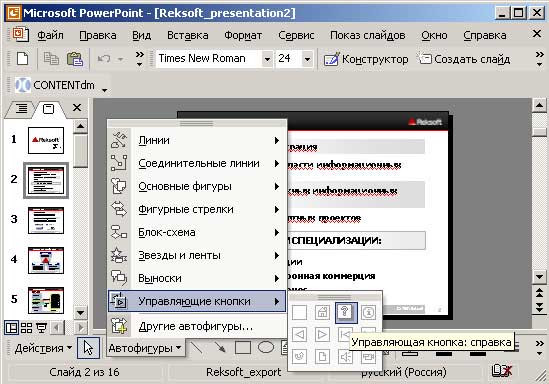Open the Звезды и ленты submenu

(197, 256)
